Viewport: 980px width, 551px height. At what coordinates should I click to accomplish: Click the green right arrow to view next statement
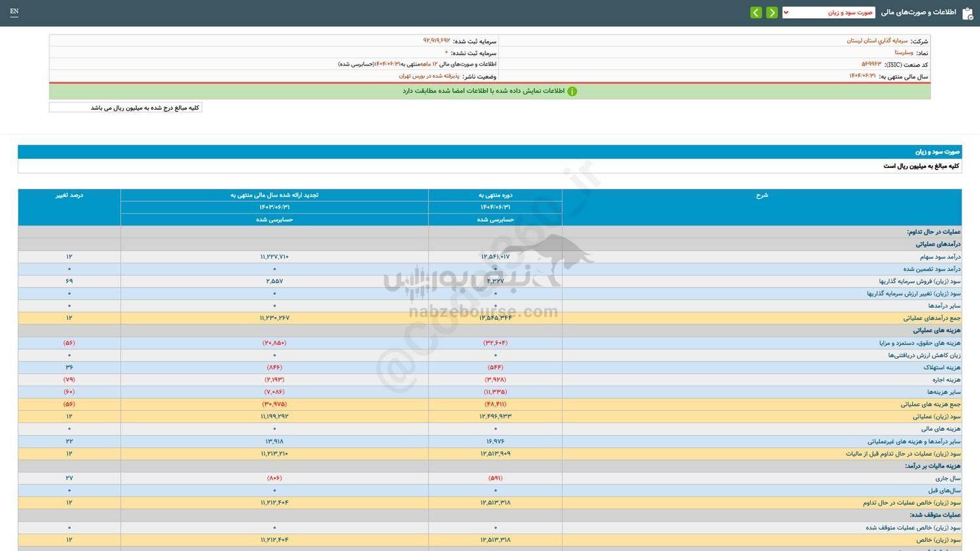coord(772,12)
